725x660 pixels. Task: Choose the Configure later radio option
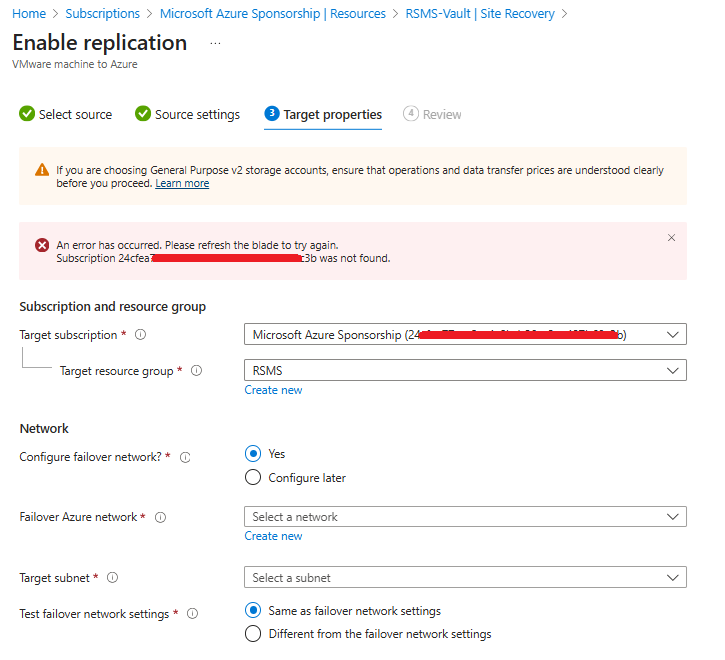(x=253, y=478)
